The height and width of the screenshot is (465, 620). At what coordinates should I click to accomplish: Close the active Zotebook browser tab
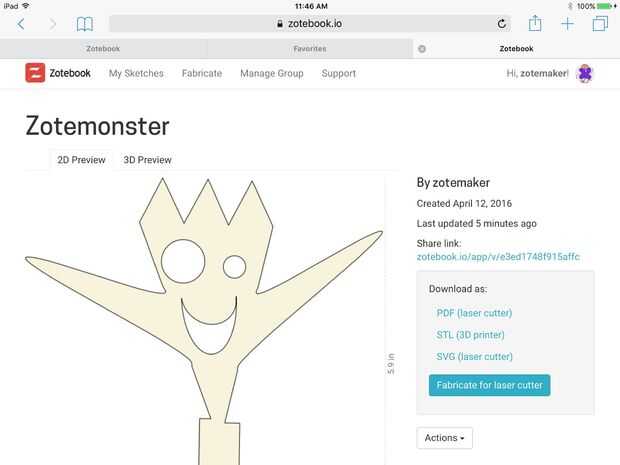(422, 49)
